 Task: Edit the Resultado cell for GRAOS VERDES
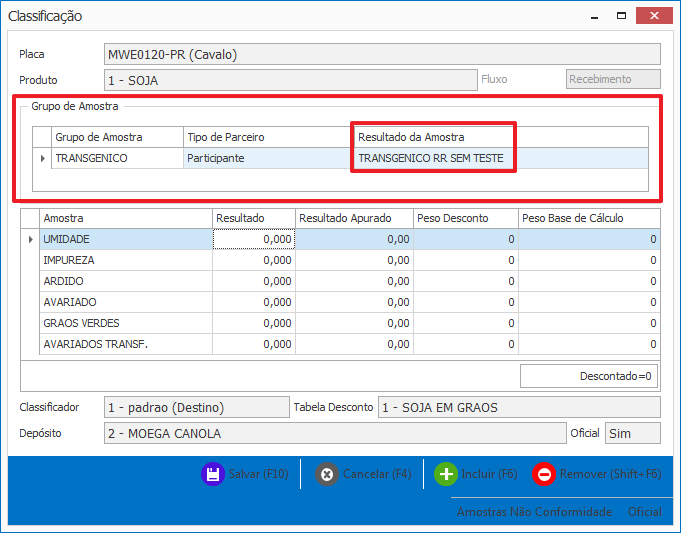(254, 323)
